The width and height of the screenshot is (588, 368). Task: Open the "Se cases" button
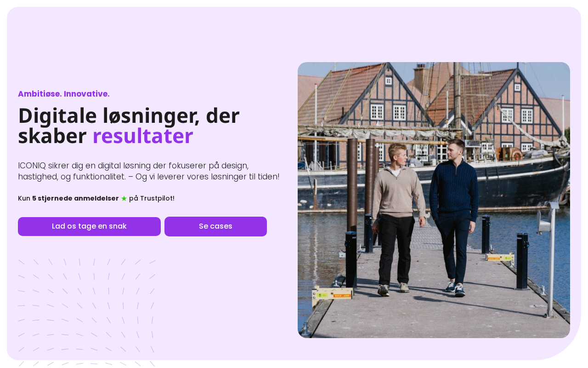pyautogui.click(x=215, y=226)
